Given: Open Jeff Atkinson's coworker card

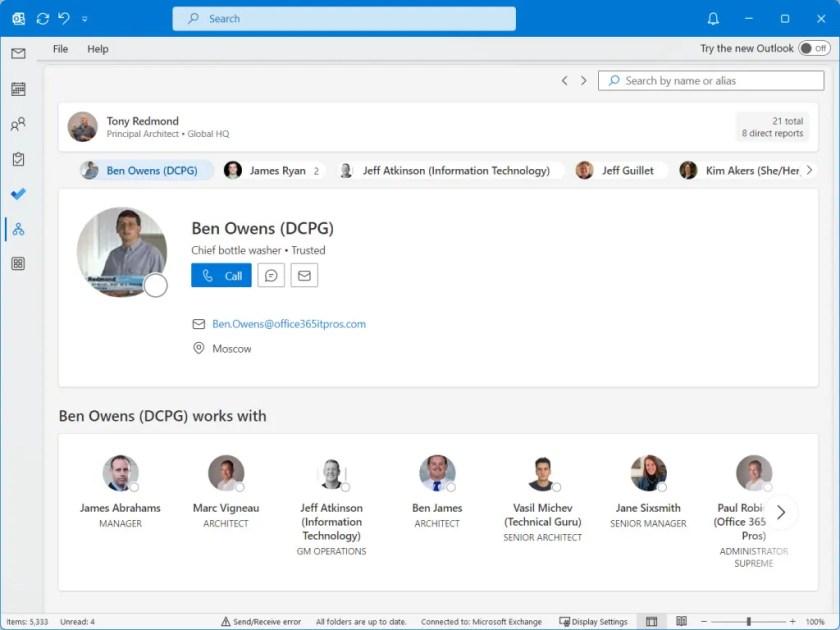Looking at the screenshot, I should (331, 506).
